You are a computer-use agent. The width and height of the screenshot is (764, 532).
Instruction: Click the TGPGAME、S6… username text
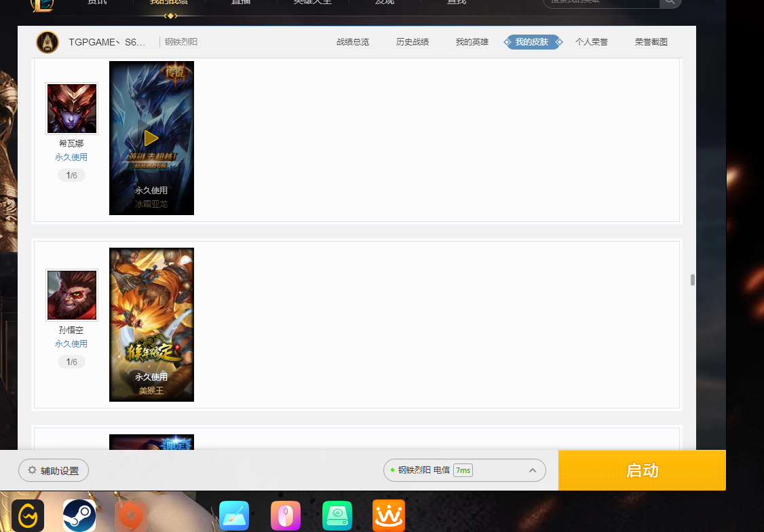click(107, 42)
